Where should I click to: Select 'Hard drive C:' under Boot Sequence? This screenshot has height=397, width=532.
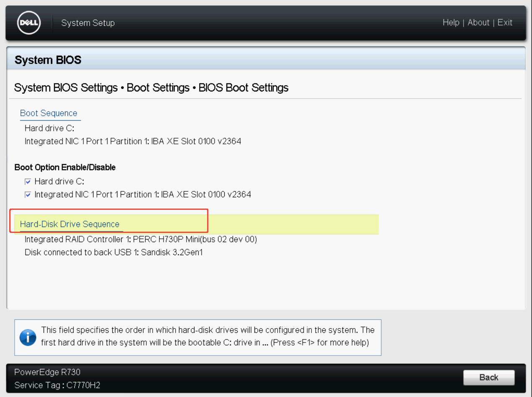click(49, 128)
